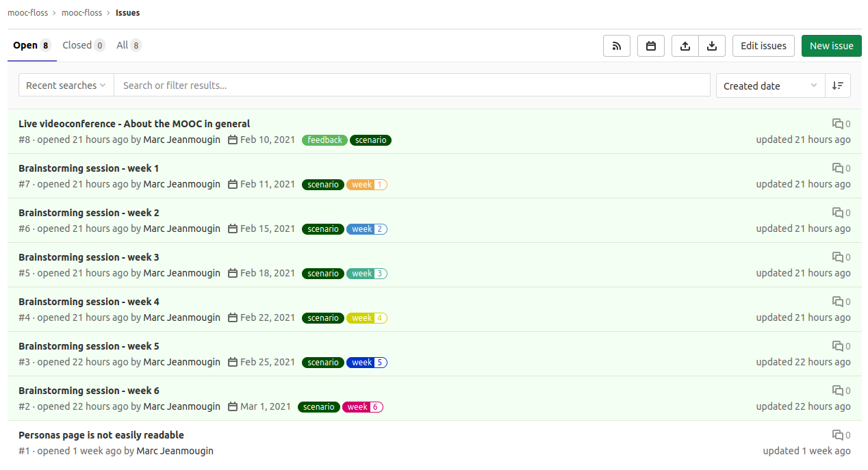
Task: Open issue 'Brainstorming session - week 5'
Action: coord(89,346)
